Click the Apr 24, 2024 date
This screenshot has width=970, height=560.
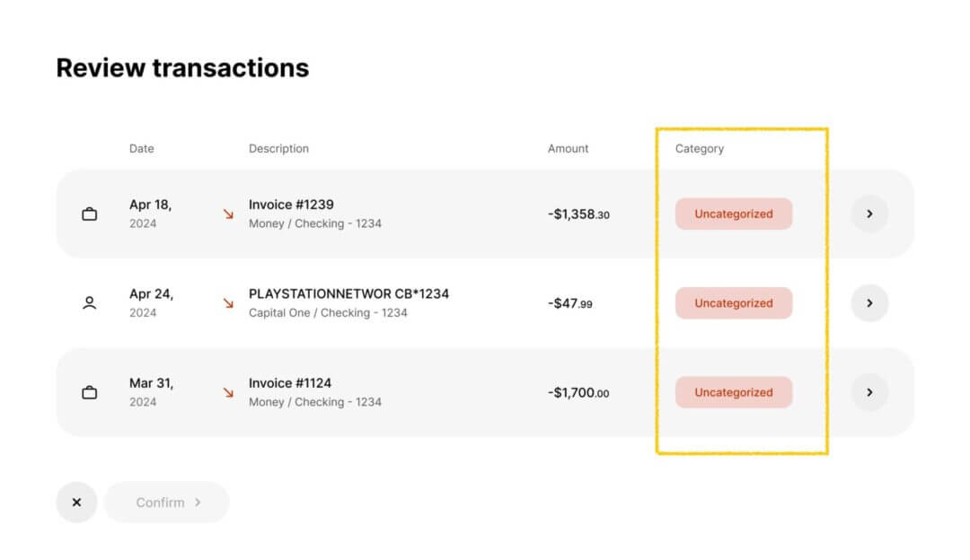pos(151,302)
